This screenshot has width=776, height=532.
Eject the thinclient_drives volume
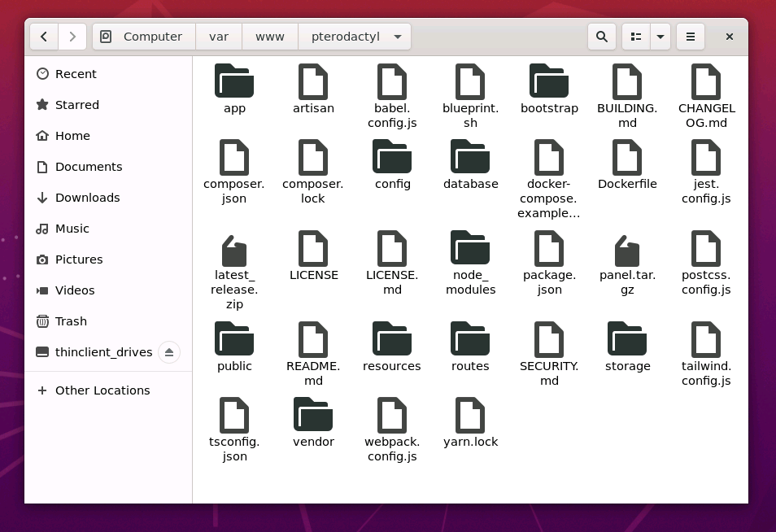click(x=168, y=352)
